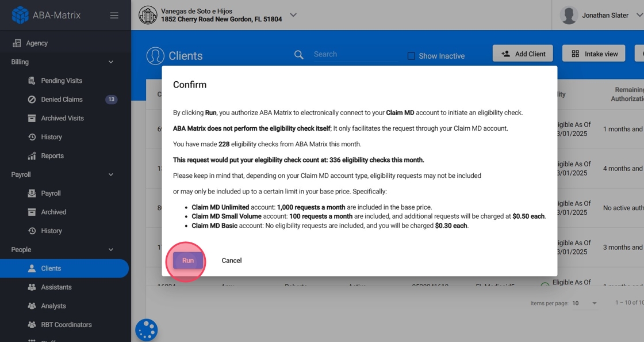This screenshot has width=644, height=342.
Task: Click the Reports chart icon
Action: (x=32, y=156)
